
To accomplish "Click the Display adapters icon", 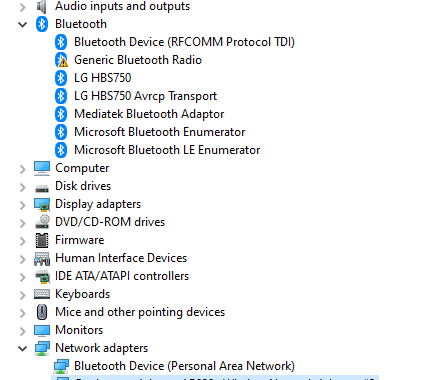I will [42, 204].
